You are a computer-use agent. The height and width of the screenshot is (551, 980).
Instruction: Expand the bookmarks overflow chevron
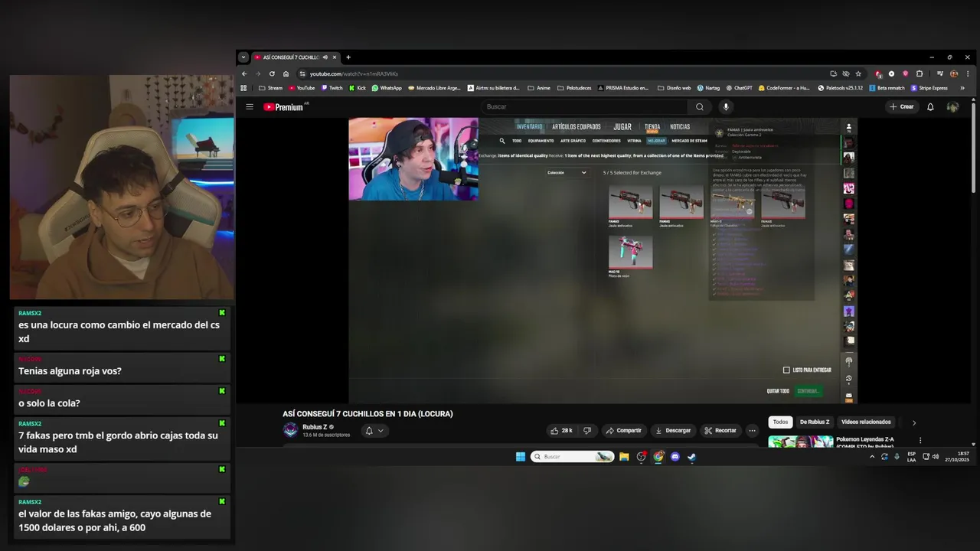point(962,88)
